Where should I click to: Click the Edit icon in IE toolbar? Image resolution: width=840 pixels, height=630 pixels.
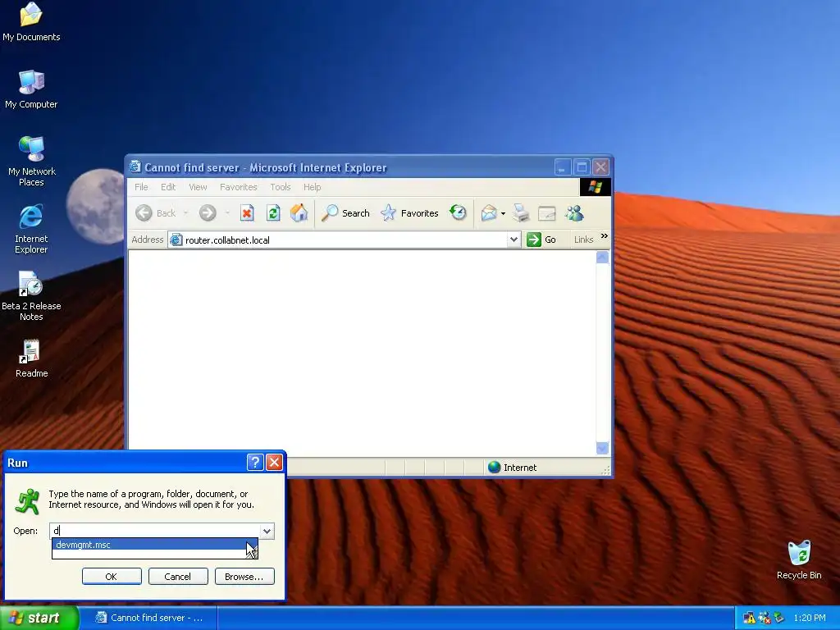[x=546, y=213]
